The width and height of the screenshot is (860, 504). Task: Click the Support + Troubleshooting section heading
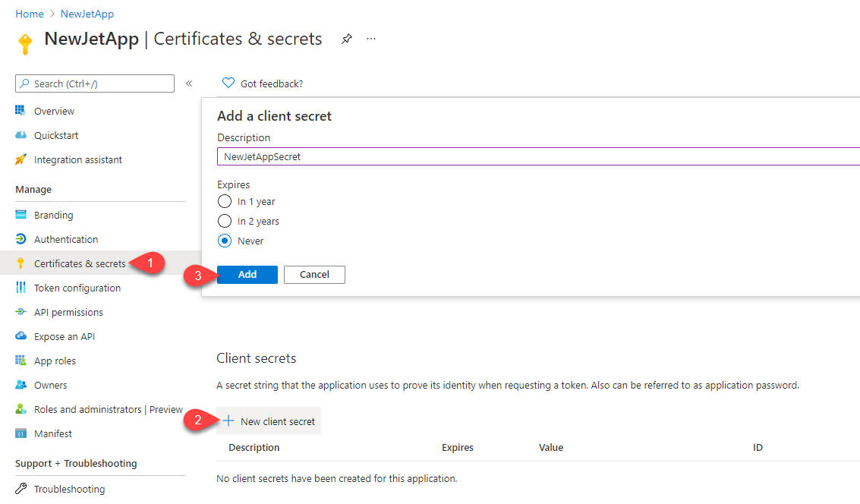[76, 464]
